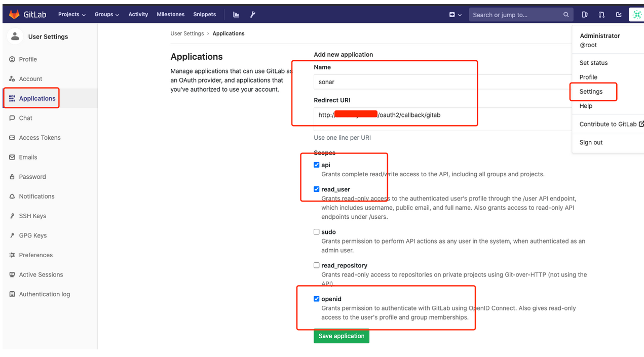The image size is (644, 357).
Task: Open your Merge Requests from the top bar
Action: click(x=601, y=14)
